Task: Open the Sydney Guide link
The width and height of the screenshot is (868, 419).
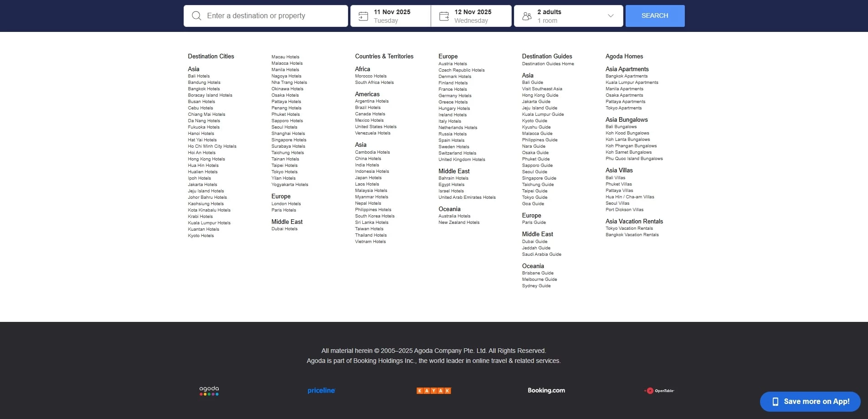Action: [x=536, y=286]
